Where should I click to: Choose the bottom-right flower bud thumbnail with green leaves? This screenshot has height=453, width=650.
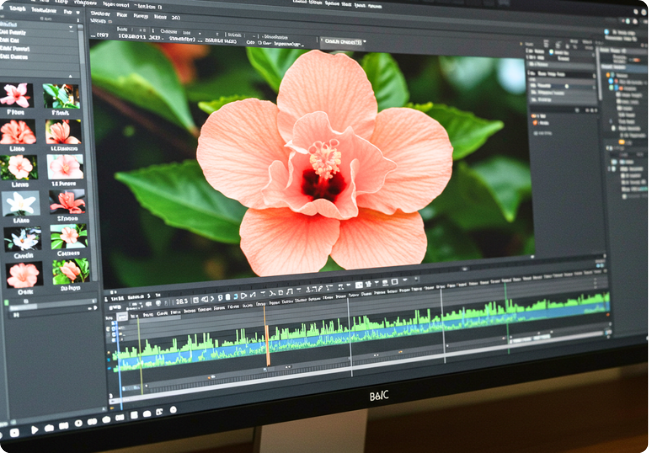[x=71, y=271]
